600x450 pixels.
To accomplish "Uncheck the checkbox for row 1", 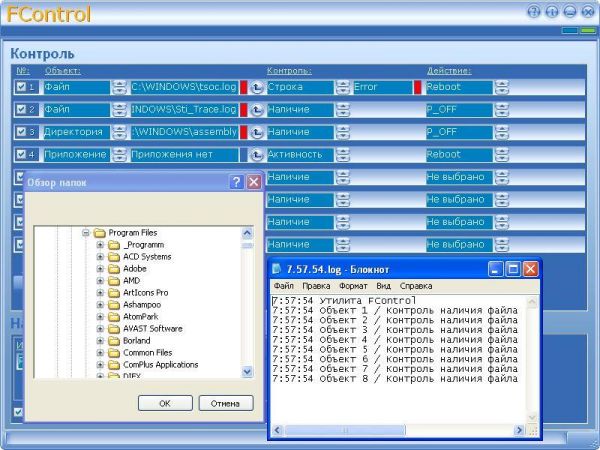I will 21,88.
